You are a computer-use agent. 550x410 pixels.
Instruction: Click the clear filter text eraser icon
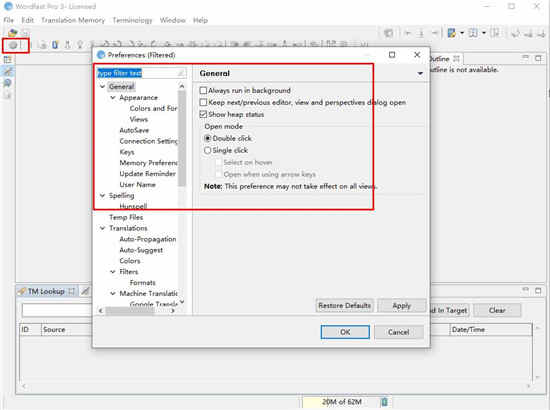click(x=181, y=73)
